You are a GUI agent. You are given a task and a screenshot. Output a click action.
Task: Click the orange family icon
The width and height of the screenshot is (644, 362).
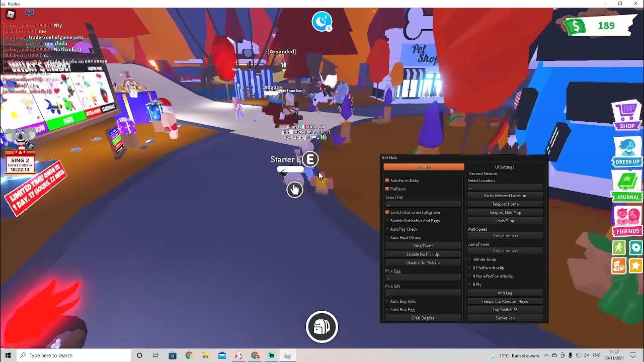pyautogui.click(x=619, y=265)
